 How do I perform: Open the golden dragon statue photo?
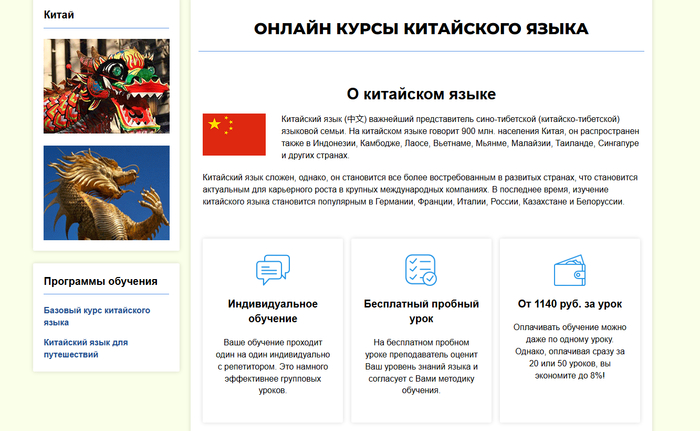(106, 192)
